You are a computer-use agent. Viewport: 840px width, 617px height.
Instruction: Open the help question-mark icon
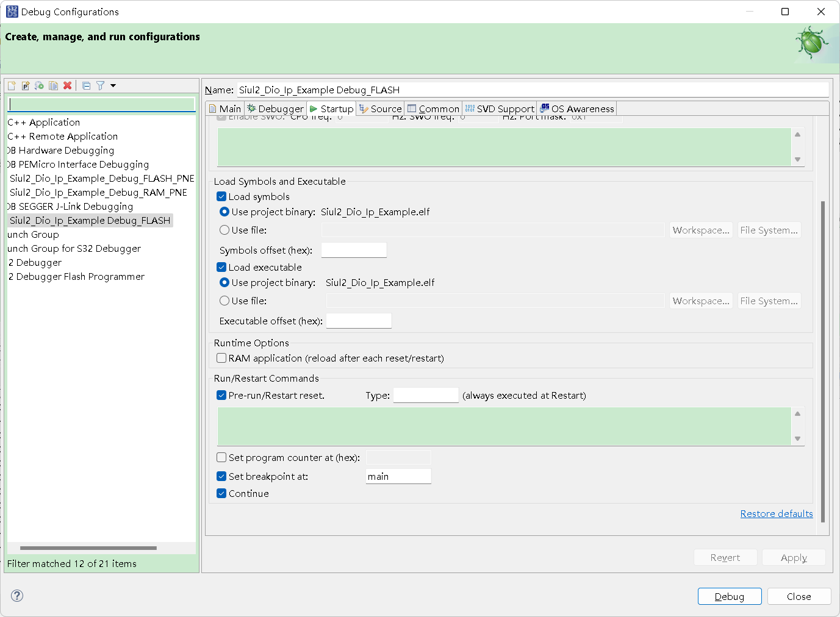click(x=16, y=596)
